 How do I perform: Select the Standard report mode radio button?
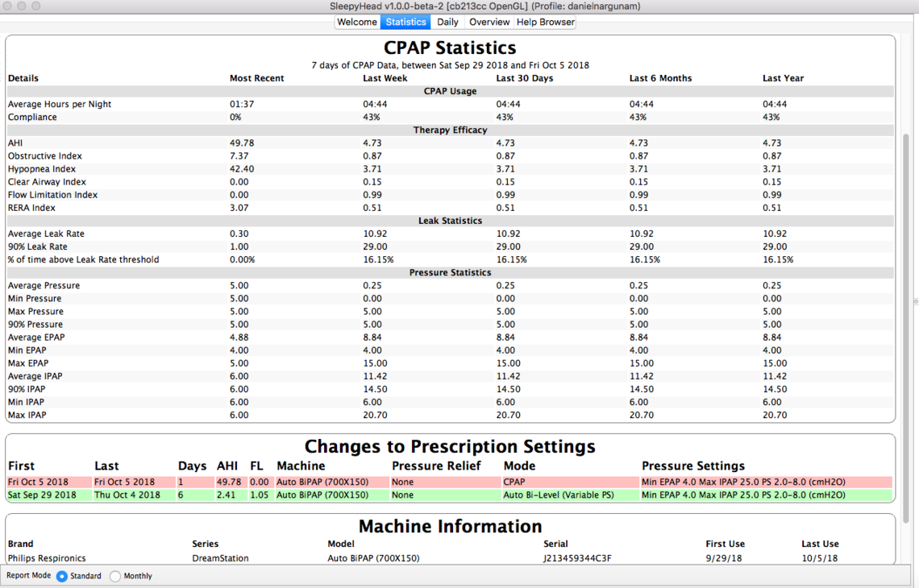(62, 576)
